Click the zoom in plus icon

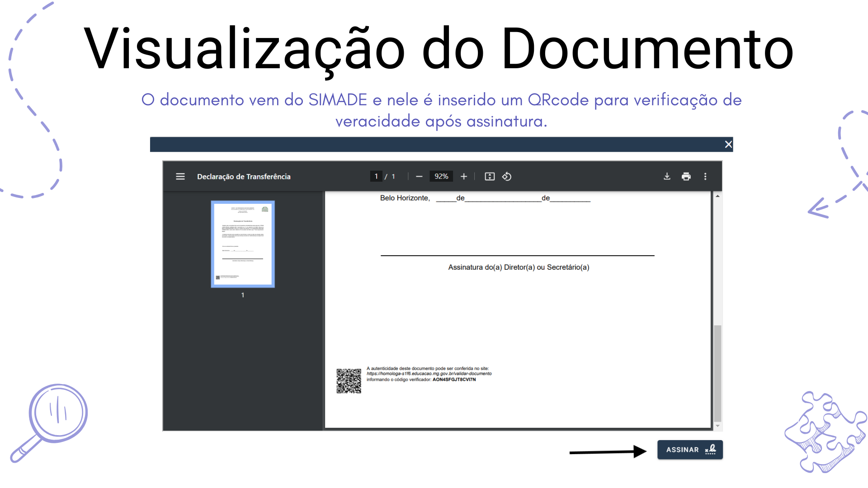[x=464, y=177]
